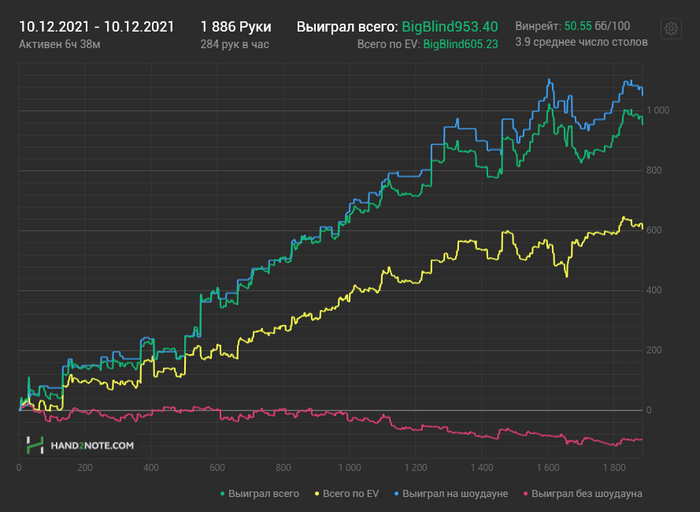Click the 'Всего по EV:' header label
Viewport: 700px width, 512px height.
(x=388, y=44)
